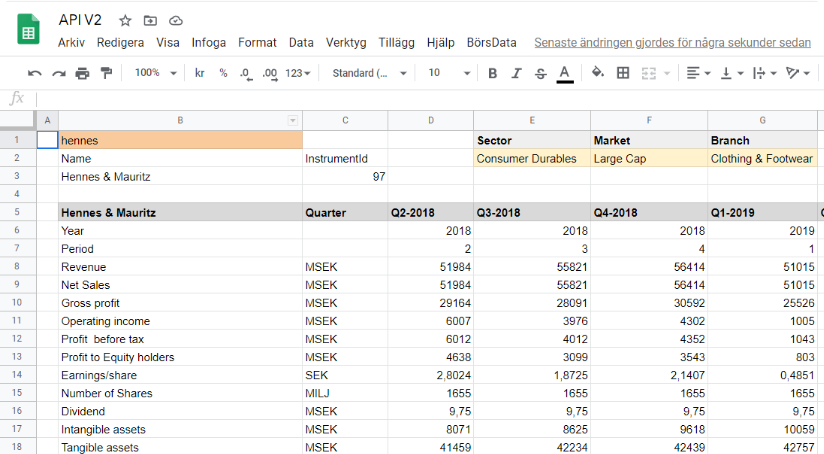Format as currency with kr button

click(200, 73)
